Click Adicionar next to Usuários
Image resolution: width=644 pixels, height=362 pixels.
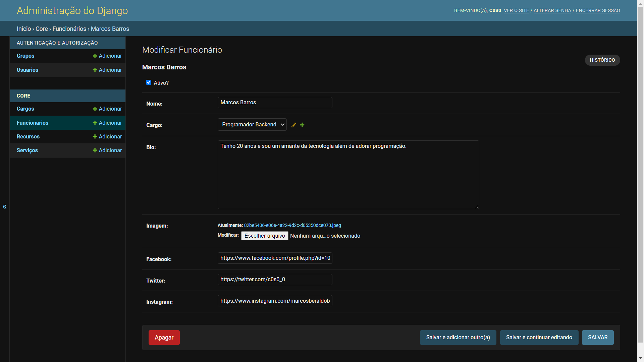pyautogui.click(x=107, y=70)
